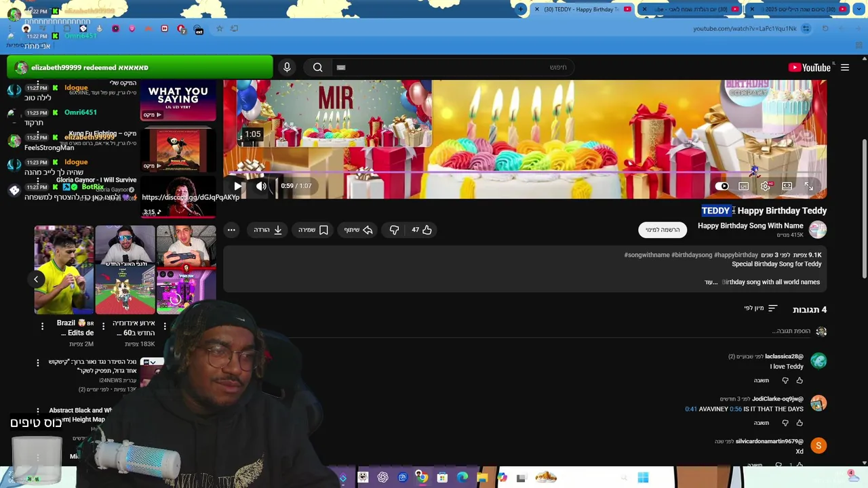868x488 pixels.
Task: Open site info icon beside the URL
Action: pos(806,28)
